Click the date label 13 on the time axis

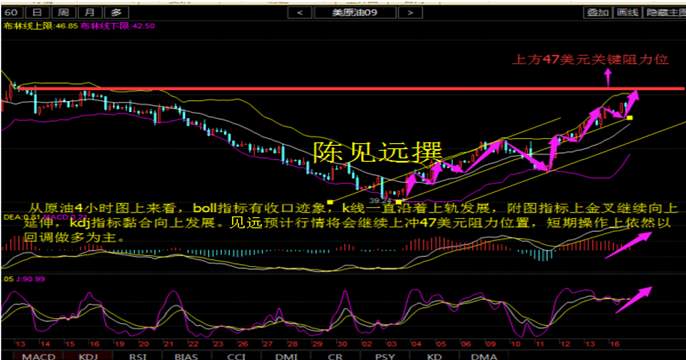(20, 344)
